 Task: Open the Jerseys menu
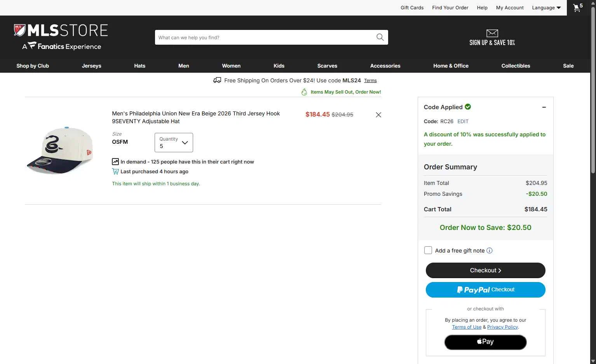tap(92, 66)
